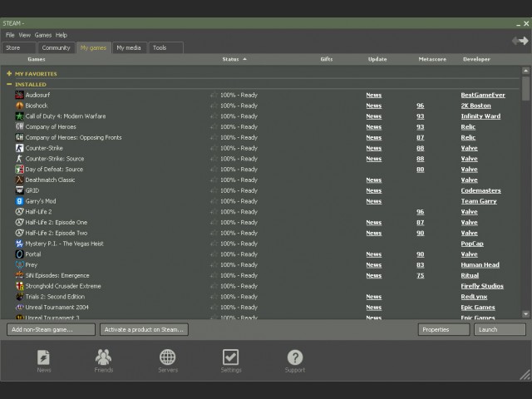
Task: Open the Help menu
Action: 62,35
